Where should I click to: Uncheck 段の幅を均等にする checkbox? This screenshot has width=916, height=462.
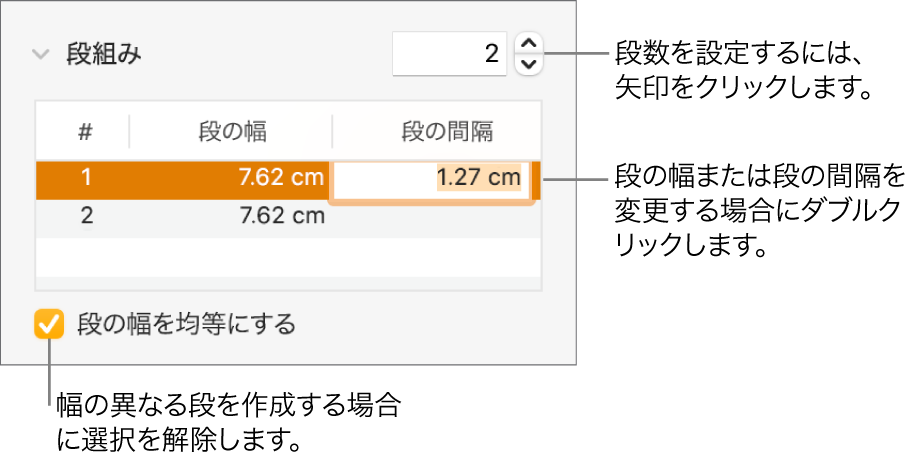pos(47,324)
